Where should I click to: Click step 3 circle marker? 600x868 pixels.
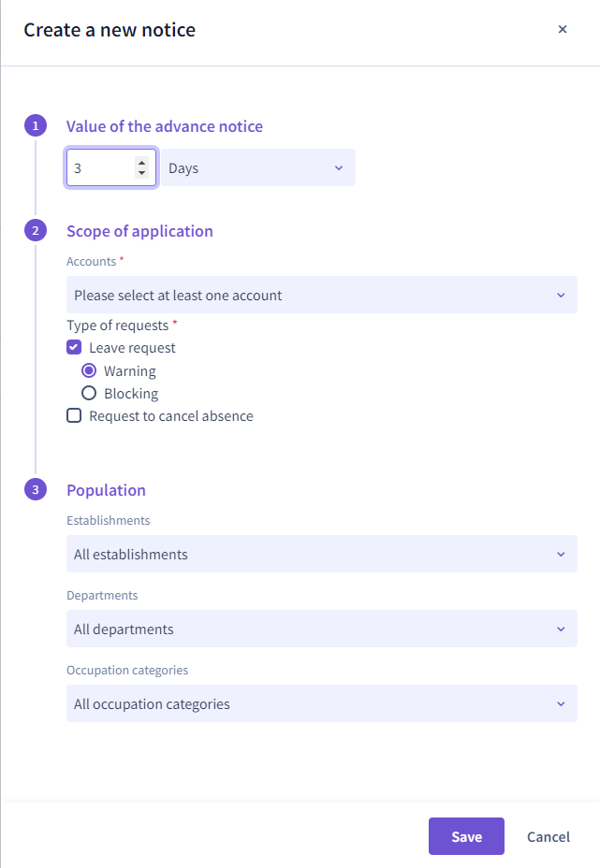click(36, 489)
